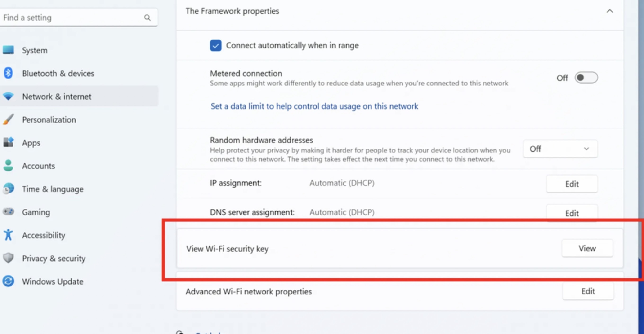644x334 pixels.
Task: Open Privacy & security settings
Action: pos(54,258)
